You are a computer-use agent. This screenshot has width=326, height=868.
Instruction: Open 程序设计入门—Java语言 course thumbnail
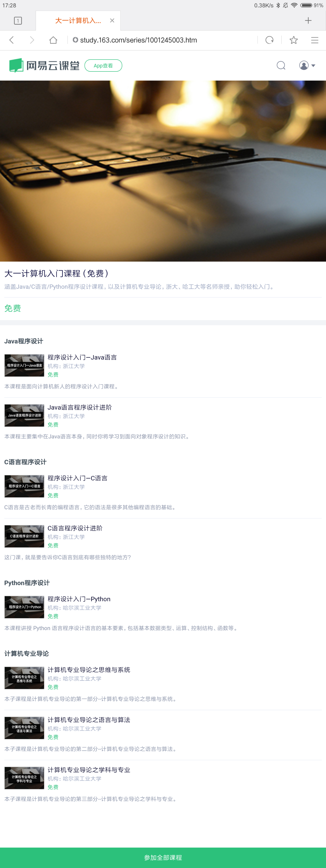pos(24,365)
